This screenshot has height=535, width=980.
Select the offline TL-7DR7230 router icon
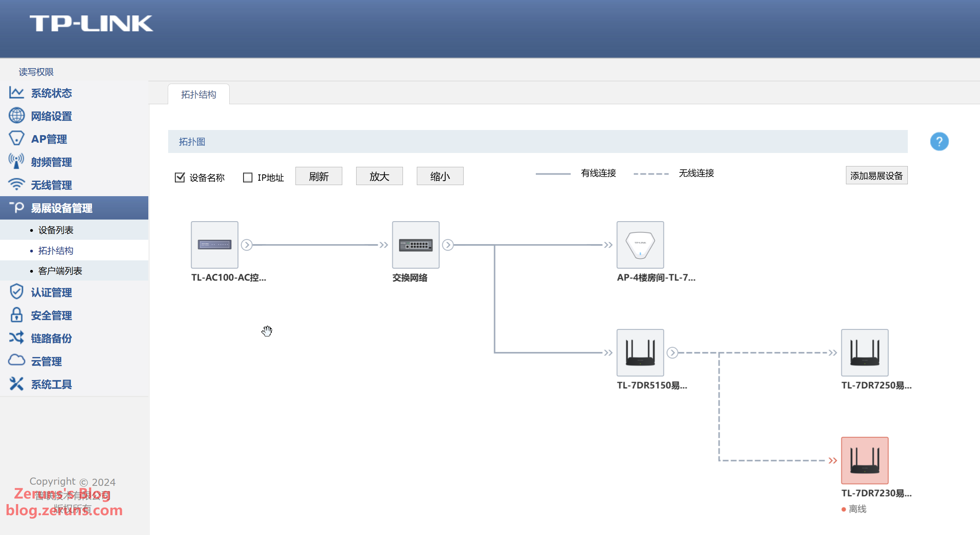pyautogui.click(x=865, y=460)
